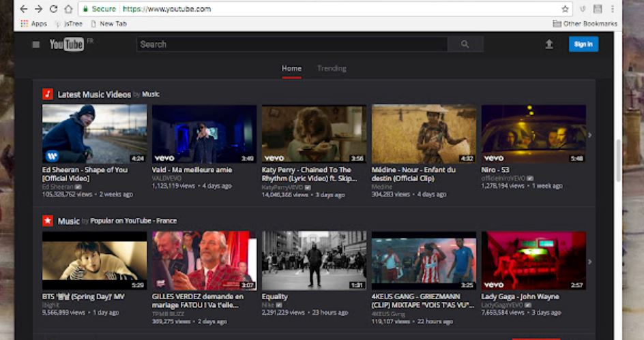
Task: Click in the YouTube search field
Action: 291,44
